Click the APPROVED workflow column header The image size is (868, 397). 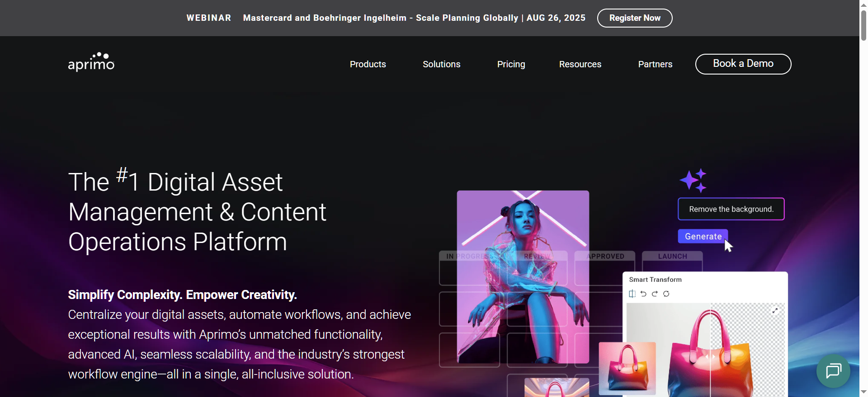tap(605, 256)
